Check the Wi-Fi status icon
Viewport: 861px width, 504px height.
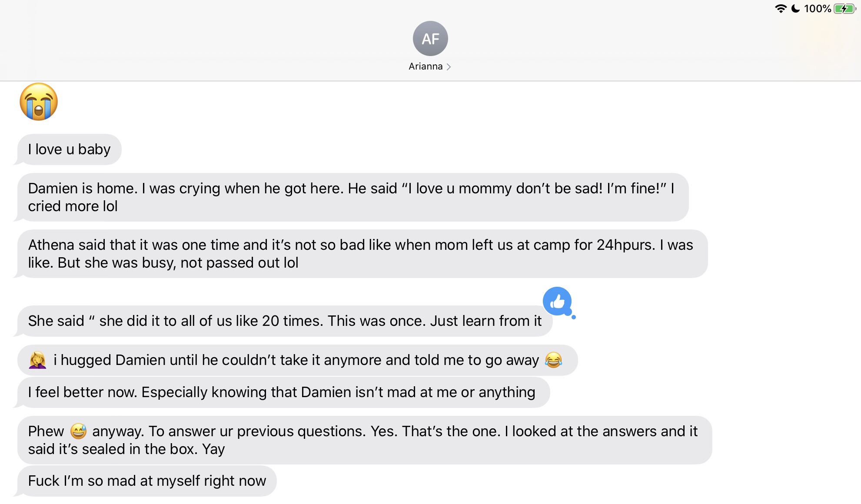tap(781, 9)
